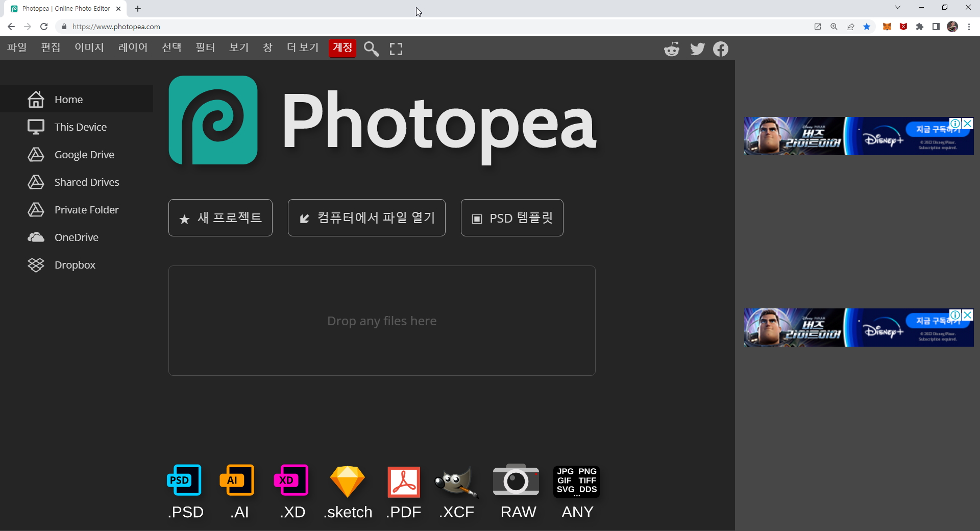Click the RAW camera icon
This screenshot has height=531, width=980.
pos(516,480)
